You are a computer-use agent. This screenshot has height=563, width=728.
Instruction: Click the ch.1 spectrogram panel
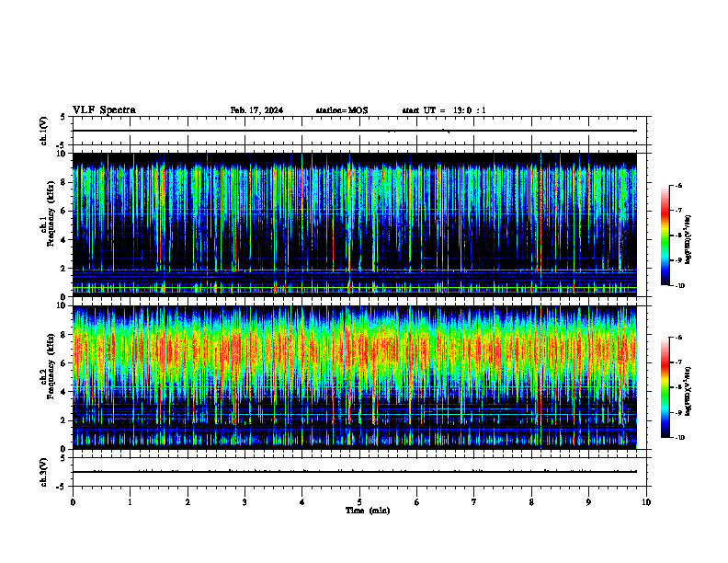(355, 224)
